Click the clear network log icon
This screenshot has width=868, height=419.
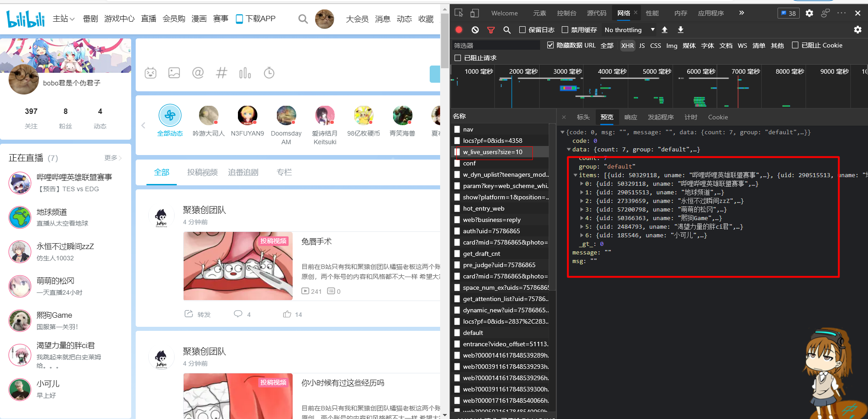click(x=475, y=30)
